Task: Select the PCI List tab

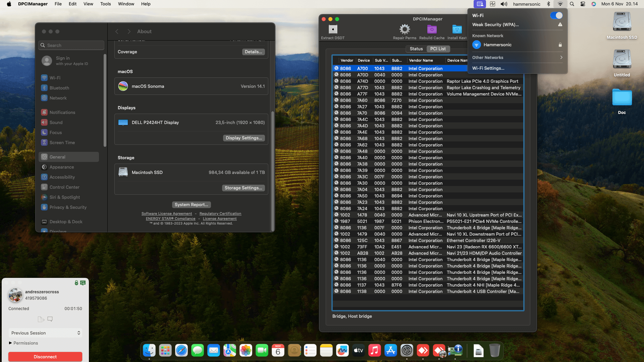Action: [438, 49]
